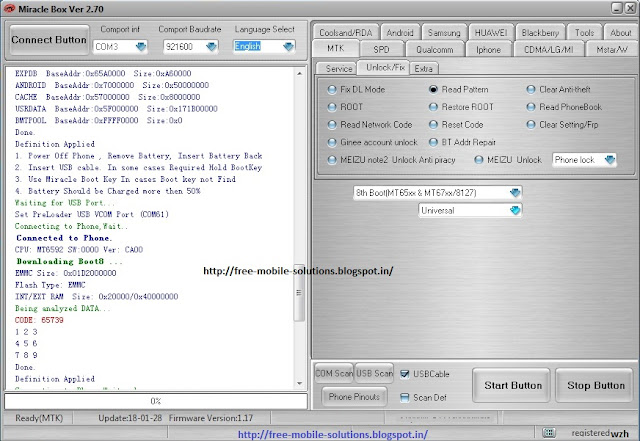
Task: Select the MTK tab
Action: tap(336, 48)
